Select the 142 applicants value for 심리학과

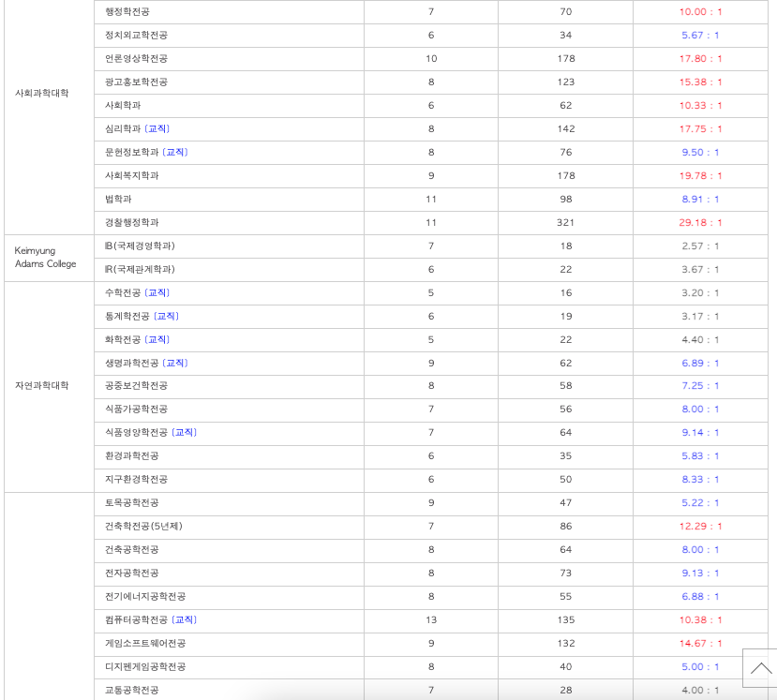(565, 128)
